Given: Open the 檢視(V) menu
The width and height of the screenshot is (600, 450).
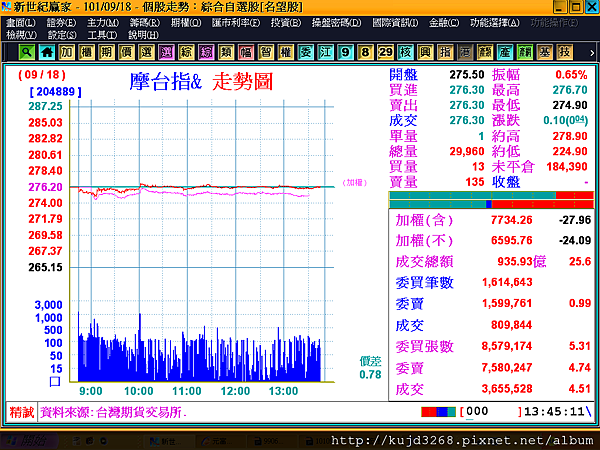Looking at the screenshot, I should 21,35.
